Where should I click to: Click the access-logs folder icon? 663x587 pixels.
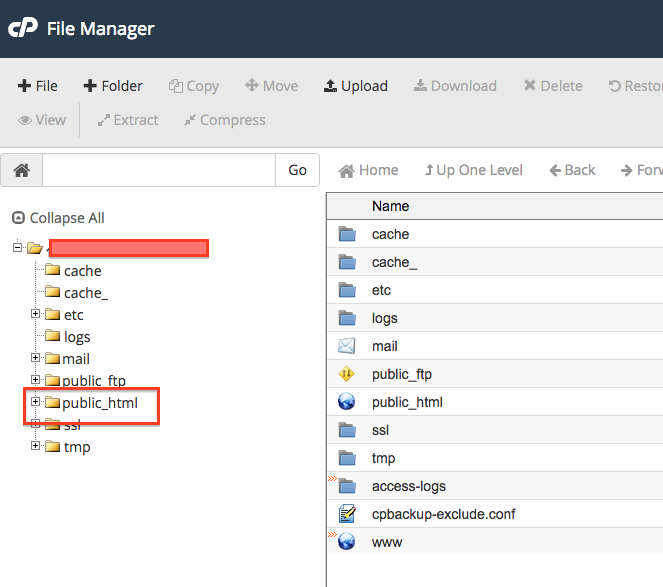[347, 486]
